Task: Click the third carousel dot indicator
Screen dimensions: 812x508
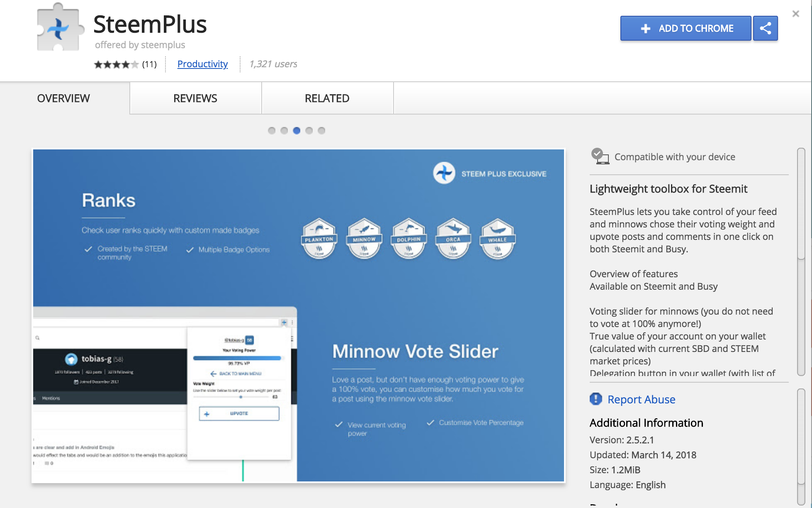Action: tap(296, 130)
